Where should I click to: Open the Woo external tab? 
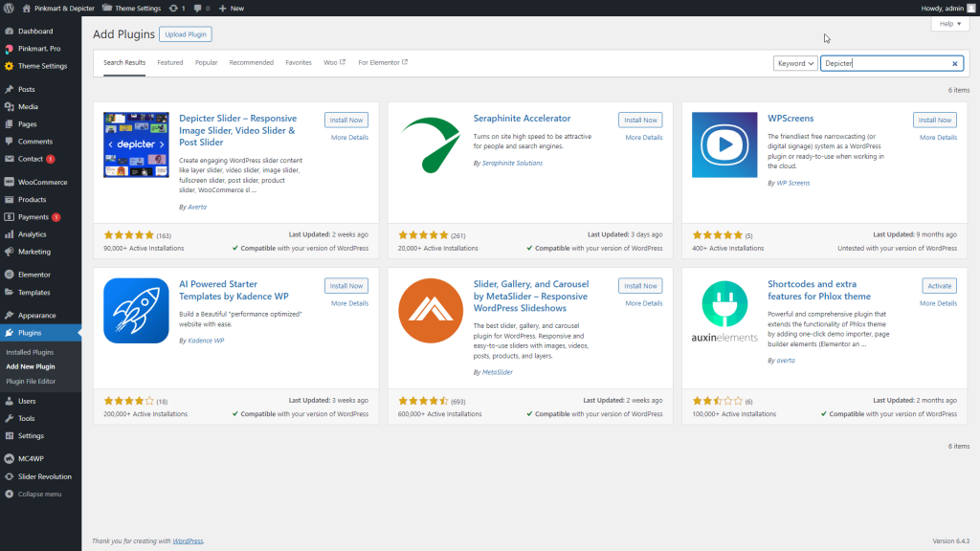334,62
